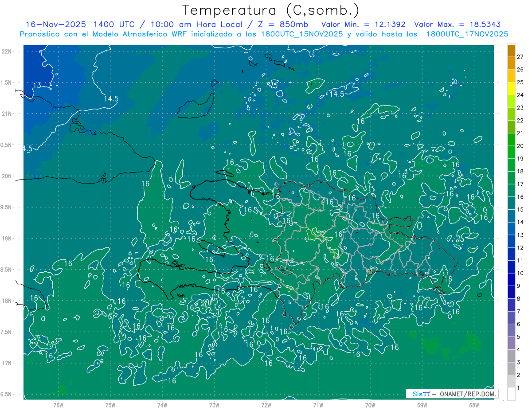
Task: Click latitude axis label "8.5N"
Action: (x=6, y=270)
